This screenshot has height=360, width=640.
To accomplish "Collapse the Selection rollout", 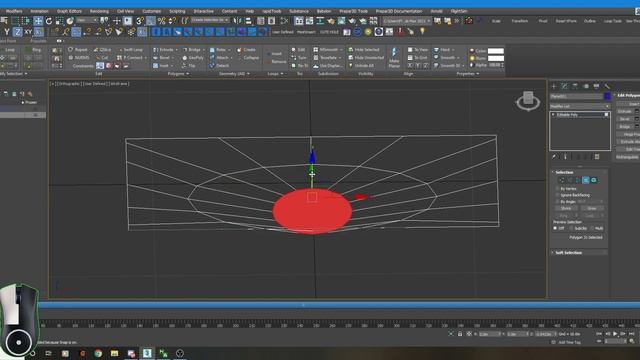I will (579, 172).
